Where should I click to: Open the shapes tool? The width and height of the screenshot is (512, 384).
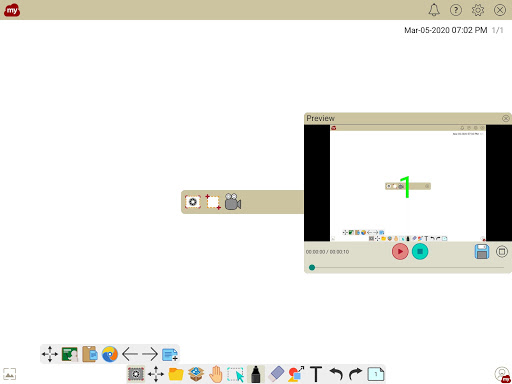click(296, 374)
